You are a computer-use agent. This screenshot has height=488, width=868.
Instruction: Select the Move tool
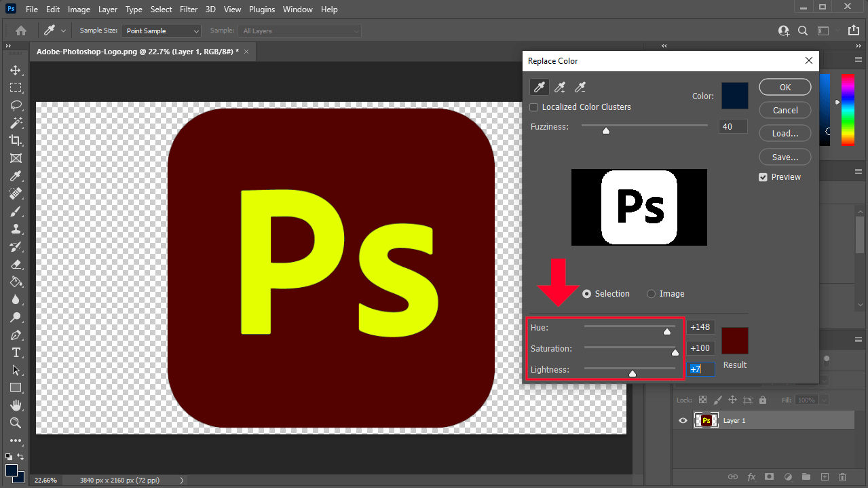pyautogui.click(x=16, y=70)
